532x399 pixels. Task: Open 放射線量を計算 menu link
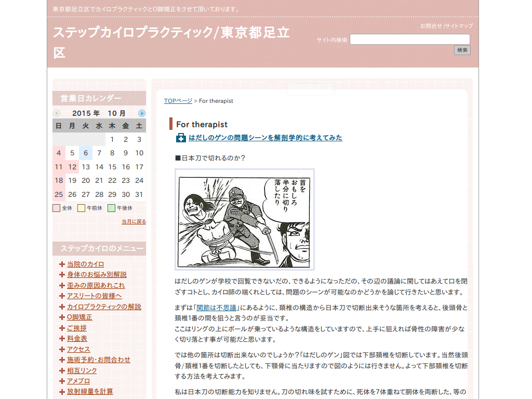tap(90, 392)
